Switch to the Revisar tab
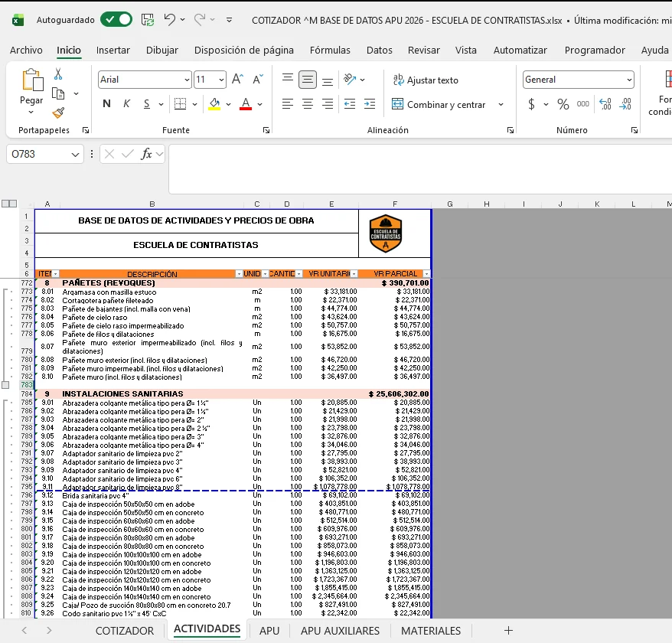The image size is (672, 643). 424,51
